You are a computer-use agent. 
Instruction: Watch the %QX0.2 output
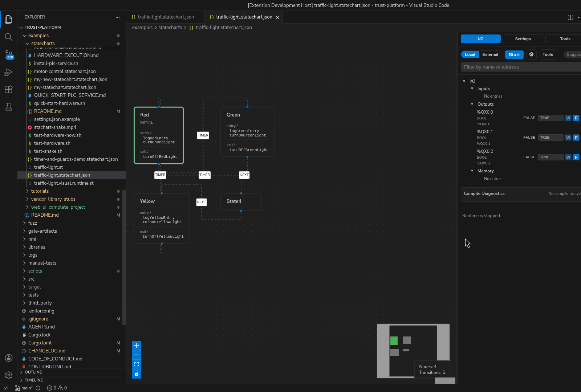pos(568,157)
